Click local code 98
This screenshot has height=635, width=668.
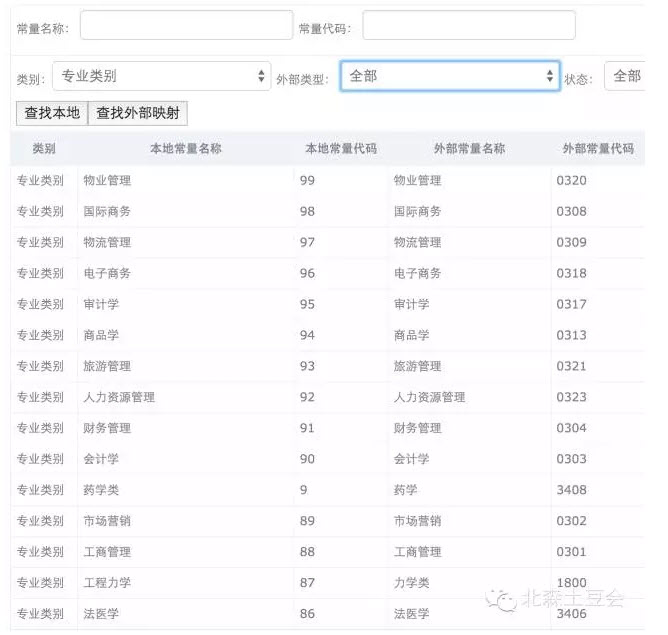[307, 212]
